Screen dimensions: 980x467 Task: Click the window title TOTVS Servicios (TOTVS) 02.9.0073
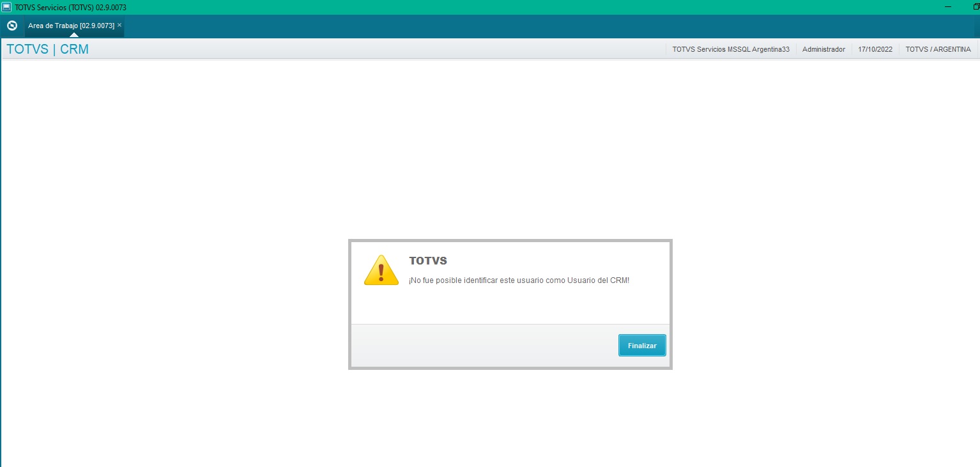pyautogui.click(x=70, y=7)
